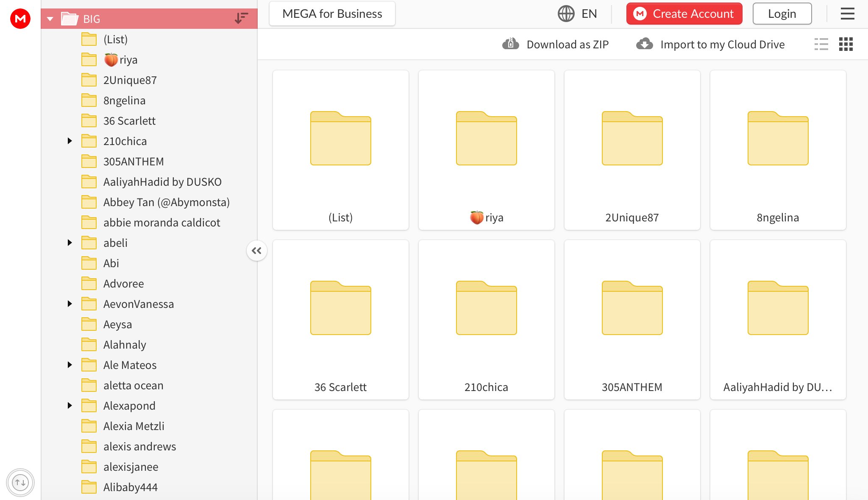The width and height of the screenshot is (868, 500).
Task: Select 8ngelina in the sidebar tree
Action: pyautogui.click(x=149, y=101)
